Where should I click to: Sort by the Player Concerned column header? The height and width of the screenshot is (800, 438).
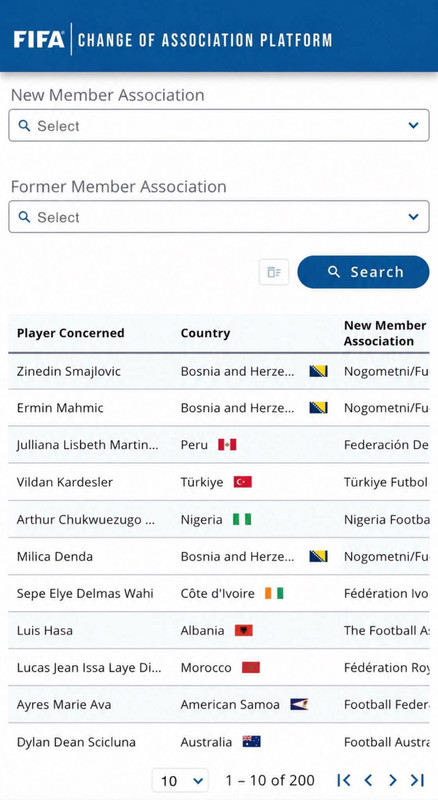[x=70, y=333]
